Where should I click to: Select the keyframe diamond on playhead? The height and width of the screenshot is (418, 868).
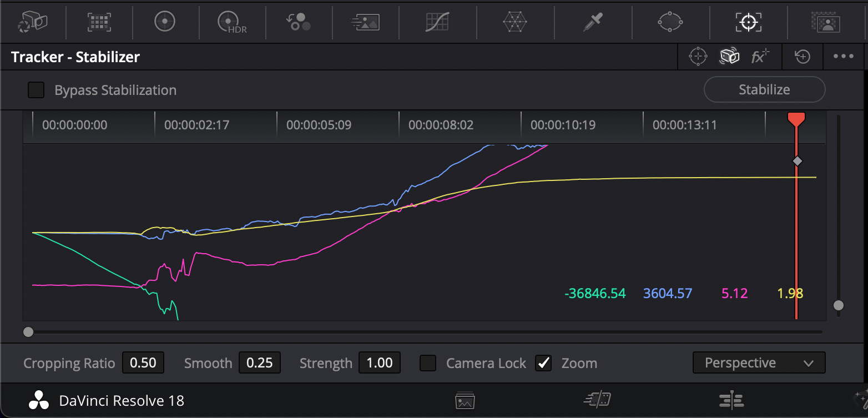797,161
